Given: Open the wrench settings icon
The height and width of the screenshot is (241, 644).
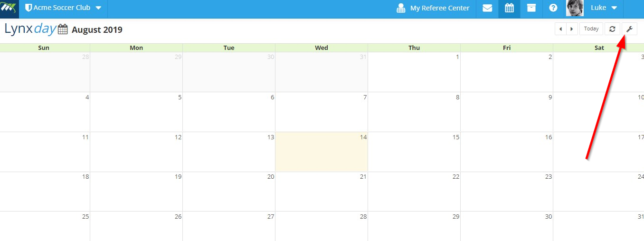Looking at the screenshot, I should 630,29.
